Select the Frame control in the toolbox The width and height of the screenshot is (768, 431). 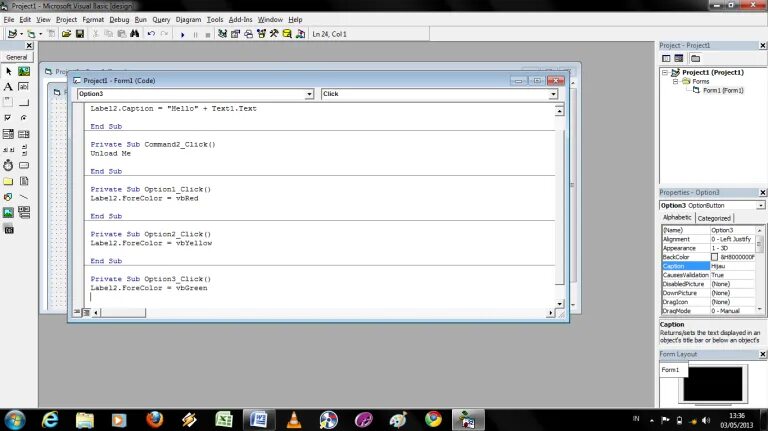8,102
